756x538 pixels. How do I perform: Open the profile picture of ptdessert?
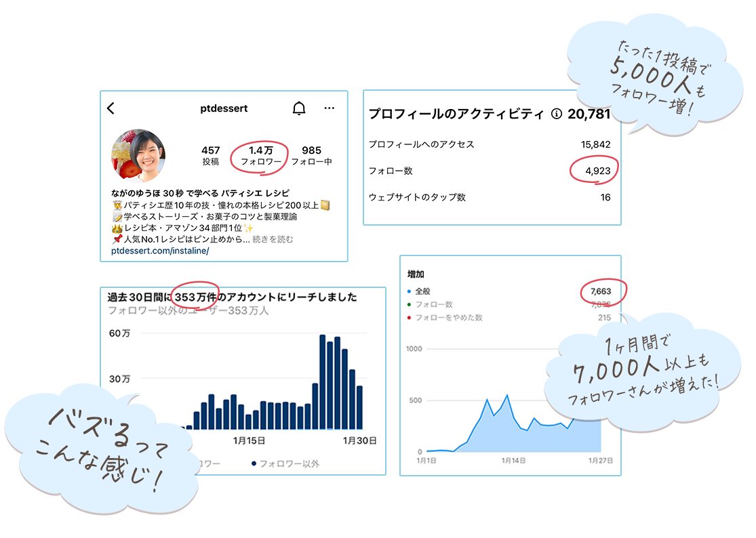[x=138, y=156]
